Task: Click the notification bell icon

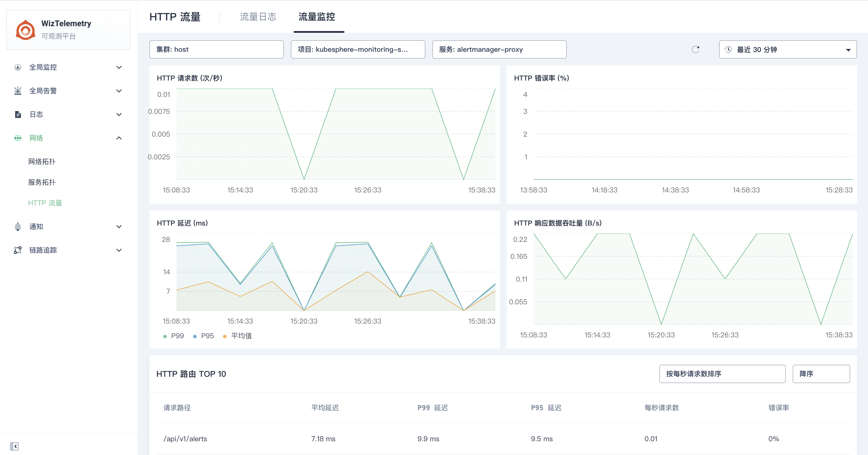Action: (18, 227)
